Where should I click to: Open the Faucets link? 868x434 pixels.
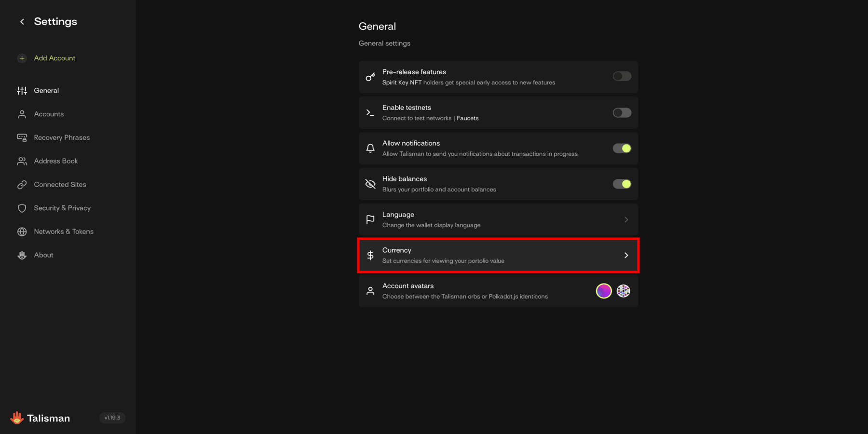click(x=467, y=118)
